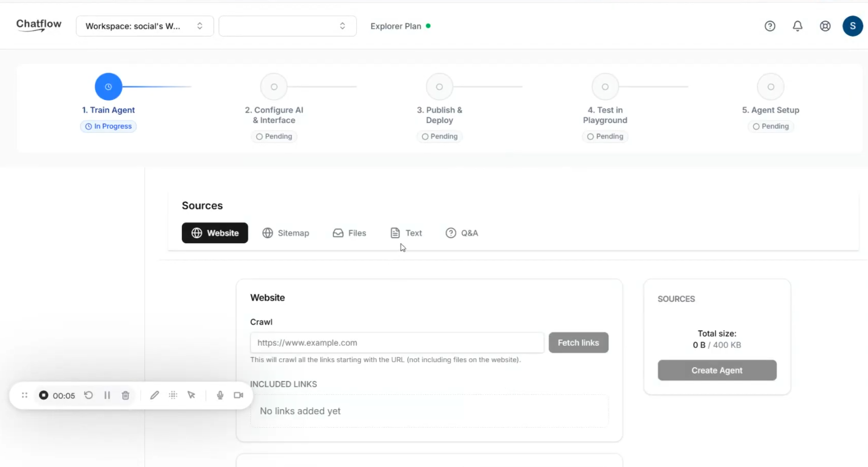The height and width of the screenshot is (467, 868).
Task: Pick the Text source option
Action: pos(406,233)
